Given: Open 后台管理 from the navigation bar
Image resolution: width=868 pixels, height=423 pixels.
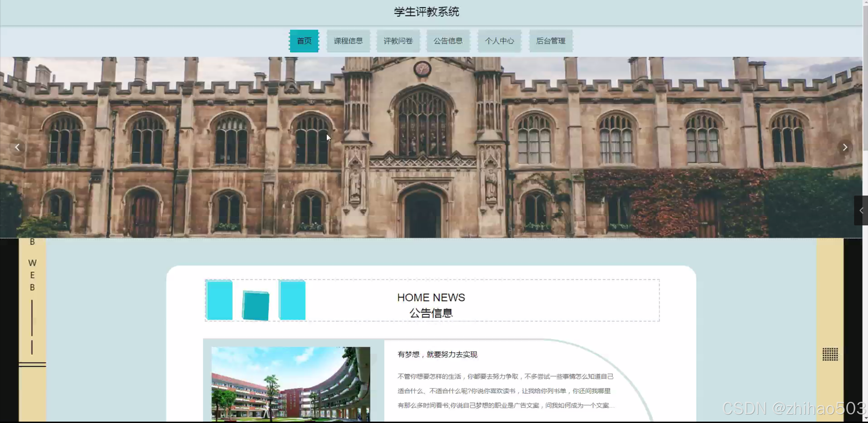Looking at the screenshot, I should 551,41.
